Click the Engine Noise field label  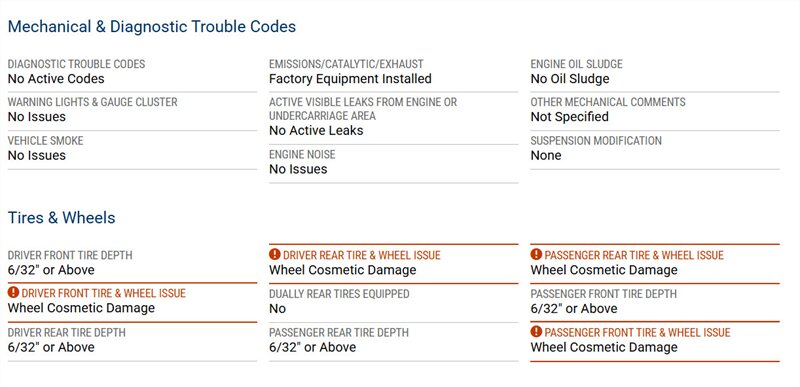[x=303, y=154]
